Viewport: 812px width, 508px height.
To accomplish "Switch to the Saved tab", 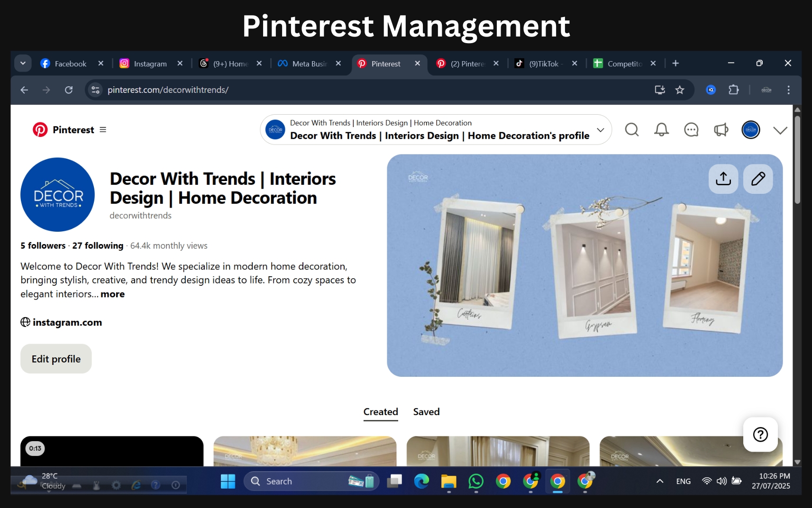I will coord(426,412).
